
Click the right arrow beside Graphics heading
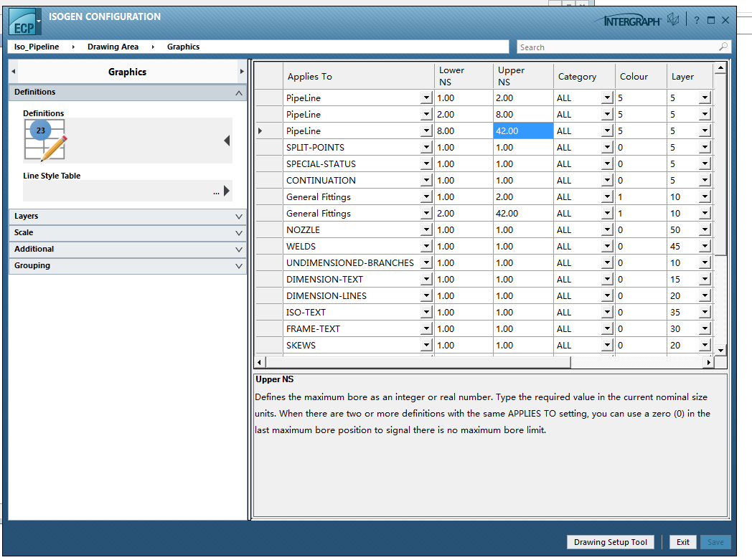(x=242, y=72)
